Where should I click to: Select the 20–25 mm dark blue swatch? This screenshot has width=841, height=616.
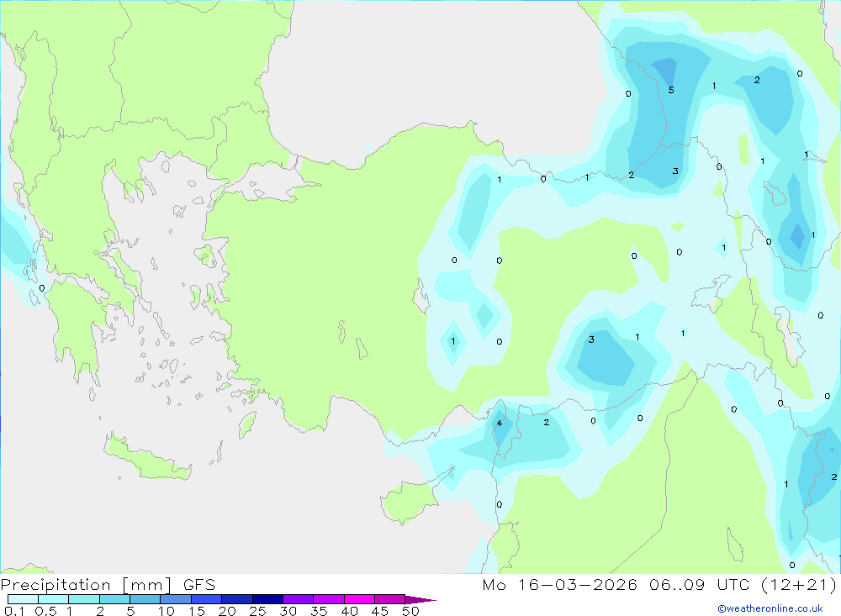coord(237,599)
